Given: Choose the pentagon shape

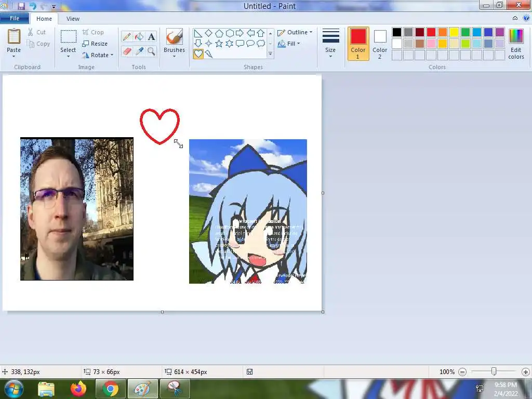Looking at the screenshot, I should (219, 33).
